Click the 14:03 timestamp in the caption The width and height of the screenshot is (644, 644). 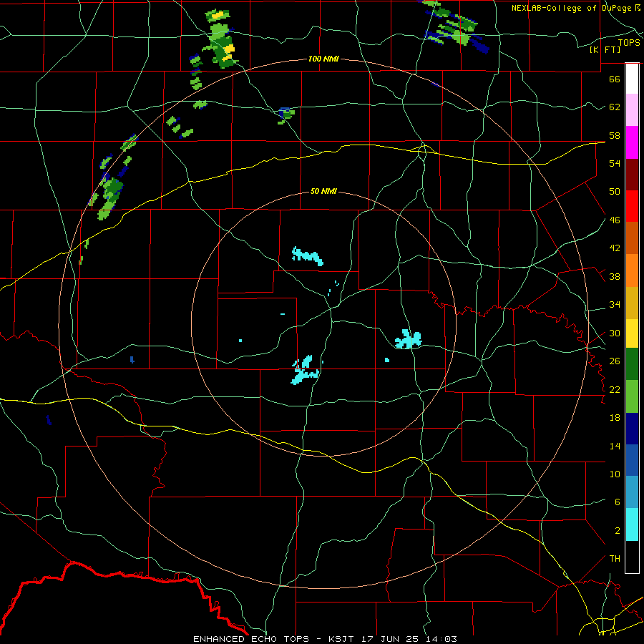click(x=440, y=639)
